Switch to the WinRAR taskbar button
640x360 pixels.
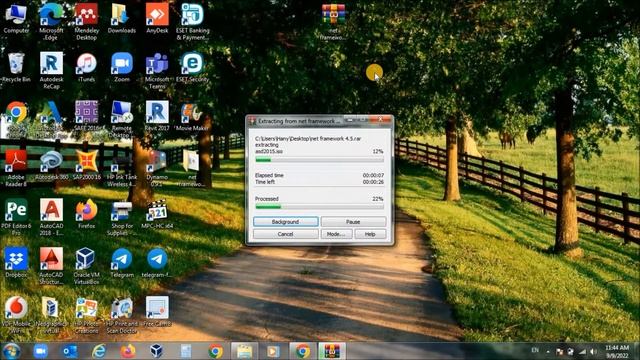coord(332,351)
